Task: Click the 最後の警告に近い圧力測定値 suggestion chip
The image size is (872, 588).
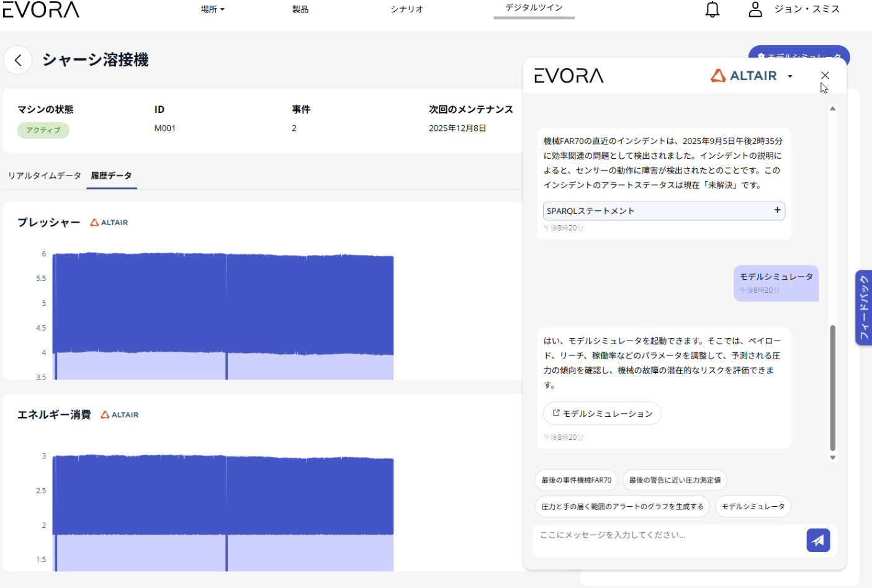Action: [x=675, y=480]
